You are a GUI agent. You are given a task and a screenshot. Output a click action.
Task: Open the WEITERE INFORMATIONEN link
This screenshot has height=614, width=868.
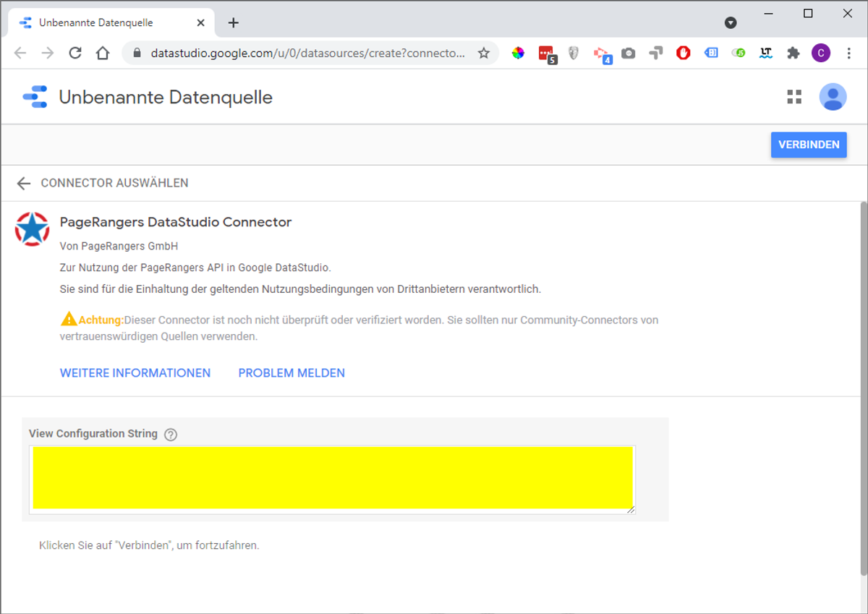click(x=135, y=373)
